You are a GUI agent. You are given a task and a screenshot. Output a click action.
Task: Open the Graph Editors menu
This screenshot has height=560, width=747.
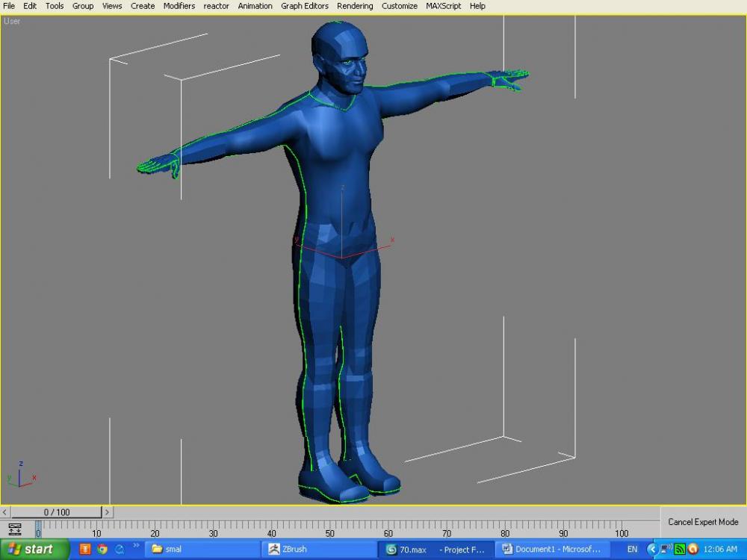click(x=304, y=6)
